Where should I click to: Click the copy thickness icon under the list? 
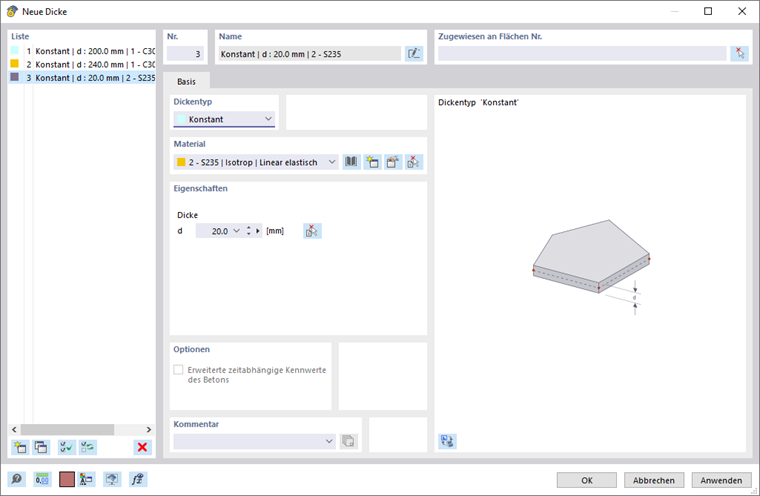41,447
